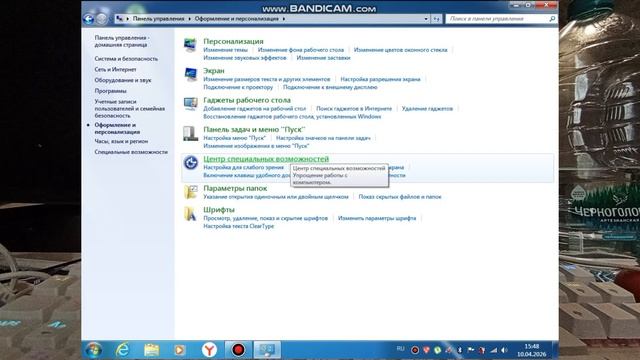This screenshot has width=640, height=360.
Task: Open Центр специальных возможностей heading link
Action: tap(266, 159)
